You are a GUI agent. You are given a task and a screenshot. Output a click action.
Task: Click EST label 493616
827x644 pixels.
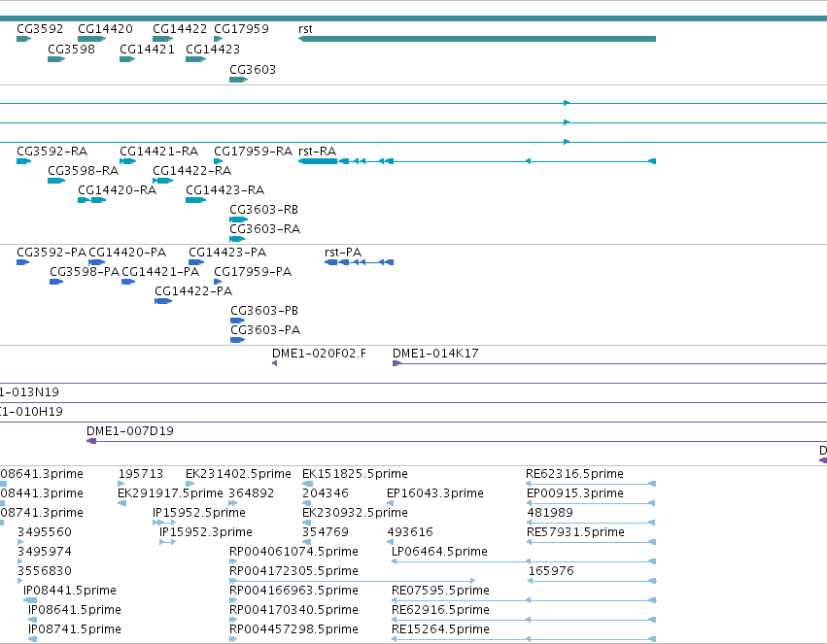tap(410, 533)
